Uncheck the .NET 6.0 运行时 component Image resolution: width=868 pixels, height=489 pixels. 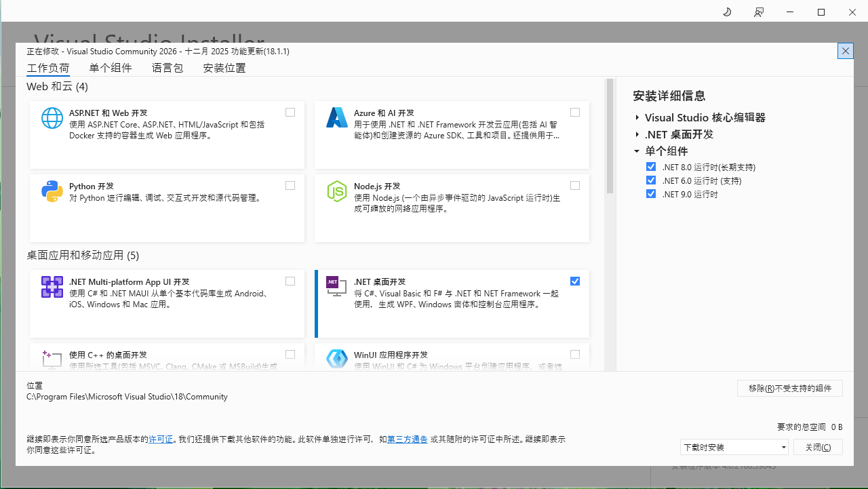tap(651, 180)
